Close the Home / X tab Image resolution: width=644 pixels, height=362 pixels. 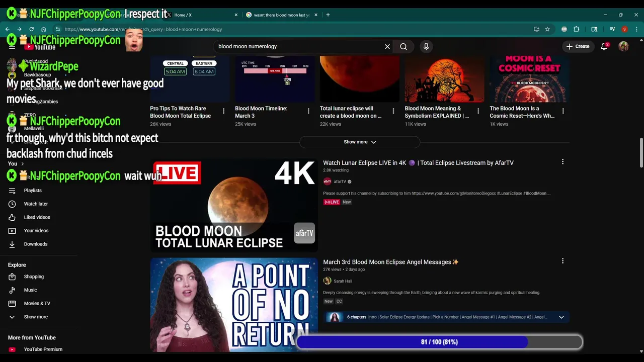(236, 15)
